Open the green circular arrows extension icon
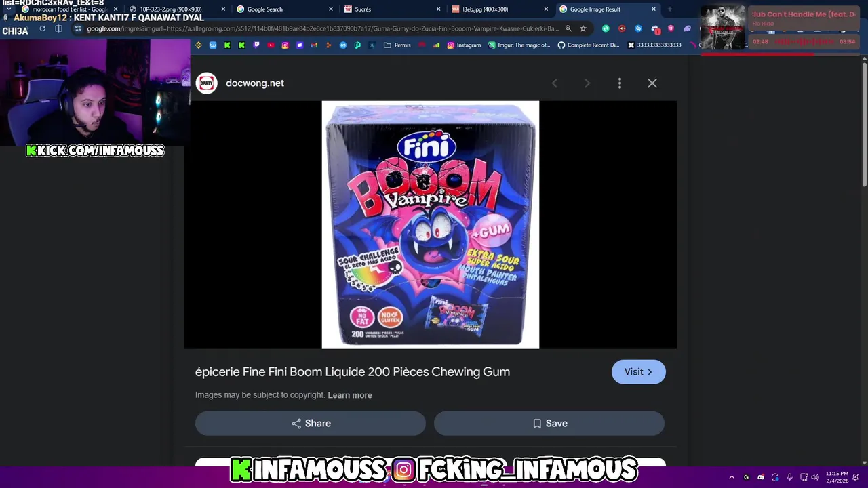 pos(606,28)
